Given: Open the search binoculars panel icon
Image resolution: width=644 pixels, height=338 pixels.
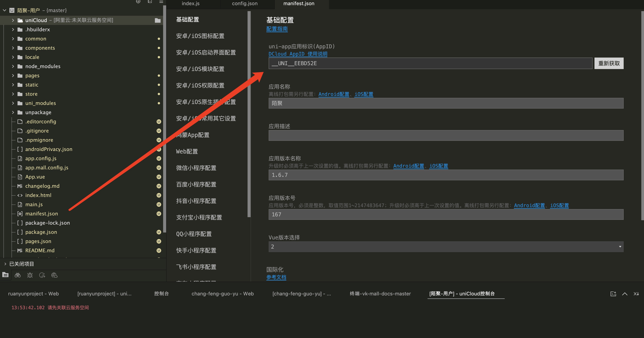Looking at the screenshot, I should pyautogui.click(x=17, y=275).
